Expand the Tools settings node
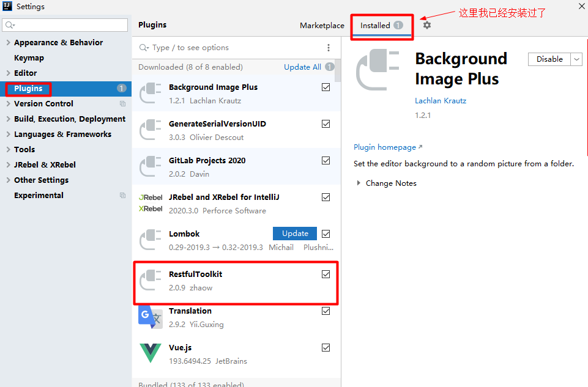This screenshot has width=588, height=387. tap(8, 149)
